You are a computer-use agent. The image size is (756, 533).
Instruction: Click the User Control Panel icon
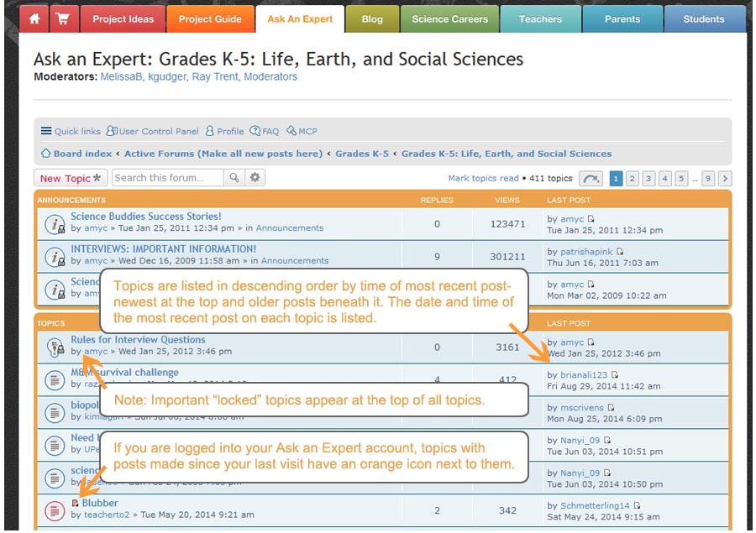coord(112,131)
